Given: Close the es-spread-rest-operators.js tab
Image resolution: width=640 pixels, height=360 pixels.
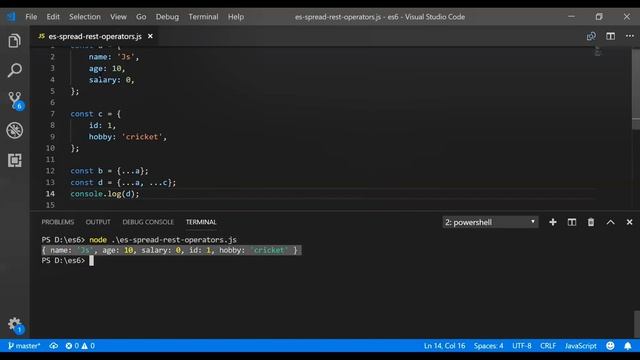Looking at the screenshot, I should [150, 36].
